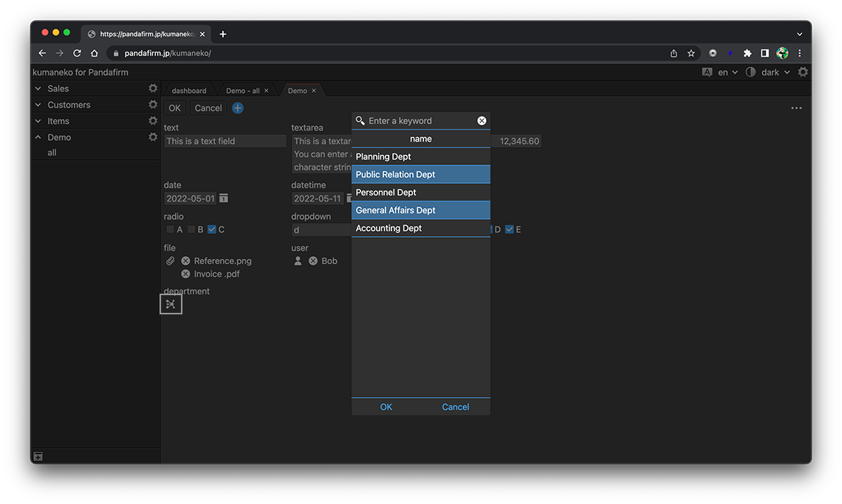Clear the keyword search field
The width and height of the screenshot is (842, 504).
[x=482, y=121]
